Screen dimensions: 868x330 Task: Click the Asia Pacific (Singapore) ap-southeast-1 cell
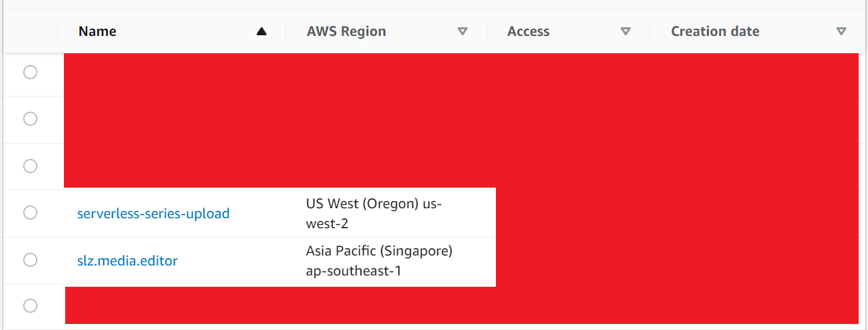(379, 261)
